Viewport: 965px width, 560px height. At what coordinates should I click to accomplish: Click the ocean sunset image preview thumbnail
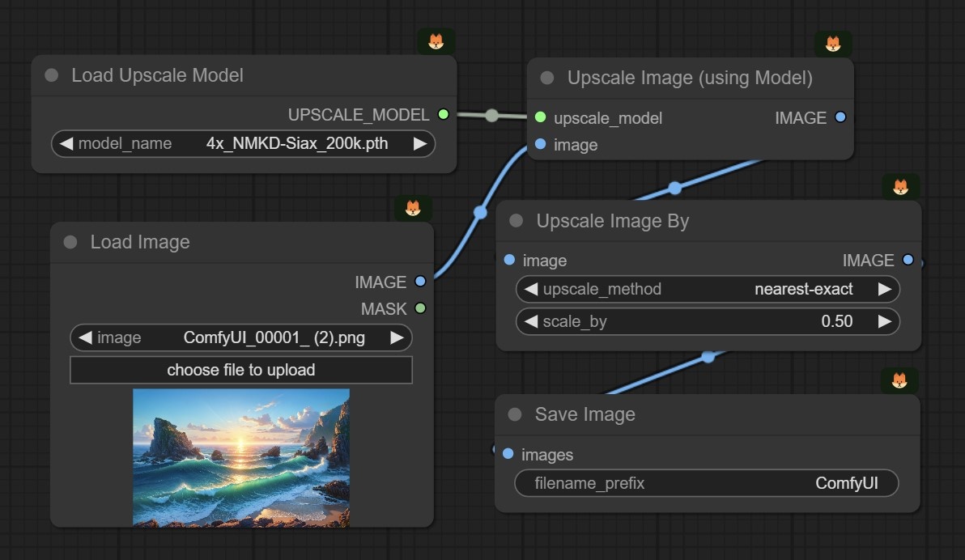(x=241, y=458)
